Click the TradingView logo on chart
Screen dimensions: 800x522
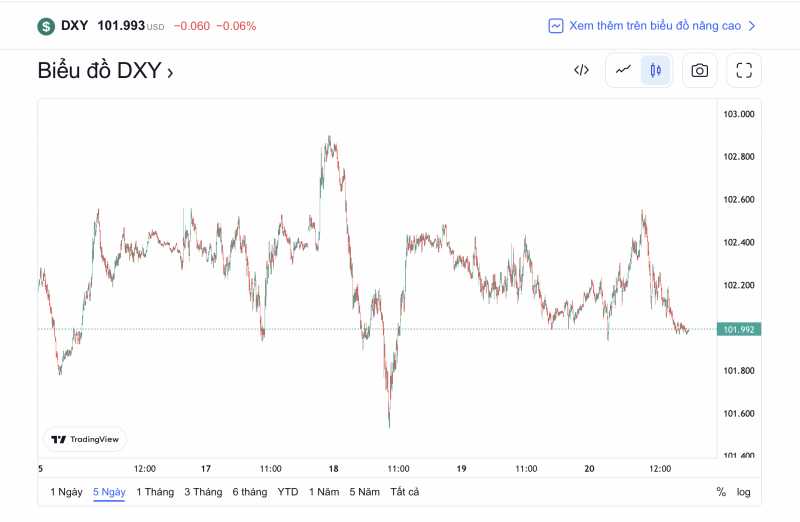(85, 439)
